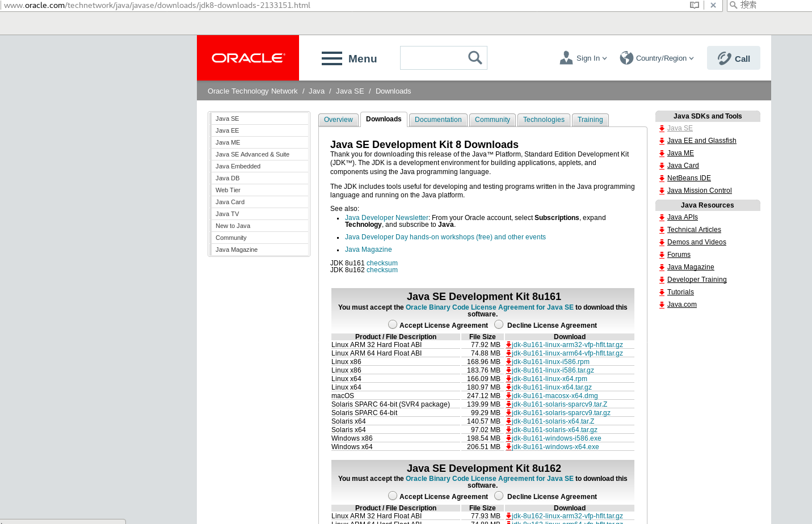
Task: Click Java SE breadcrumb link
Action: click(350, 91)
